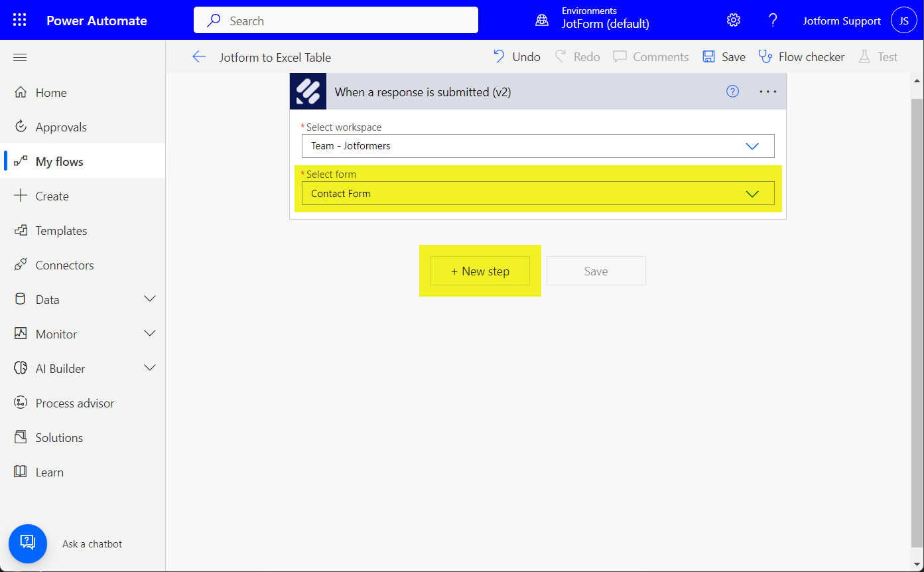Open the JS account avatar
Screen dimensions: 924x572
tap(904, 21)
